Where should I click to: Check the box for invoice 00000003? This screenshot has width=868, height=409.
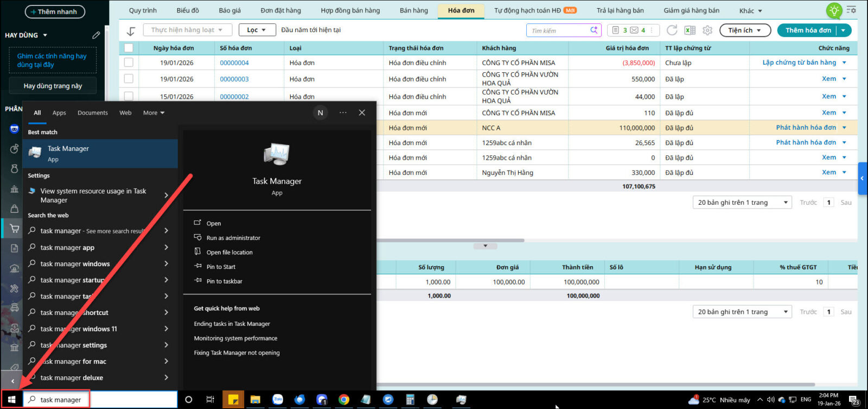(129, 79)
